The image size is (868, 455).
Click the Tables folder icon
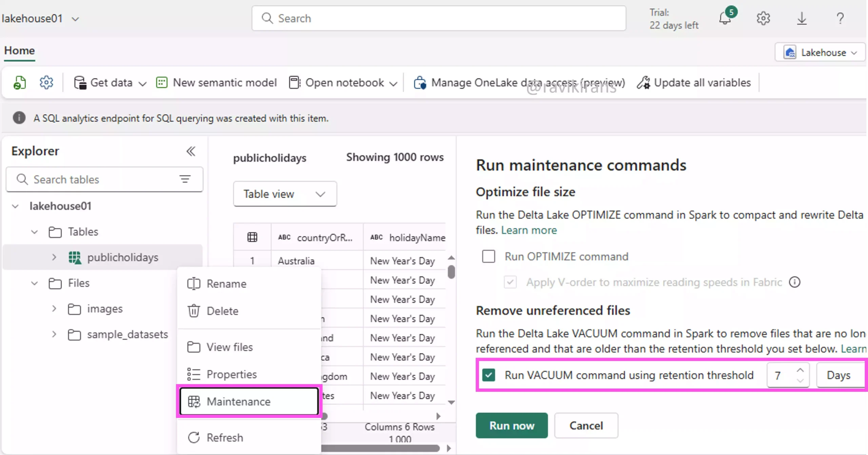(55, 232)
